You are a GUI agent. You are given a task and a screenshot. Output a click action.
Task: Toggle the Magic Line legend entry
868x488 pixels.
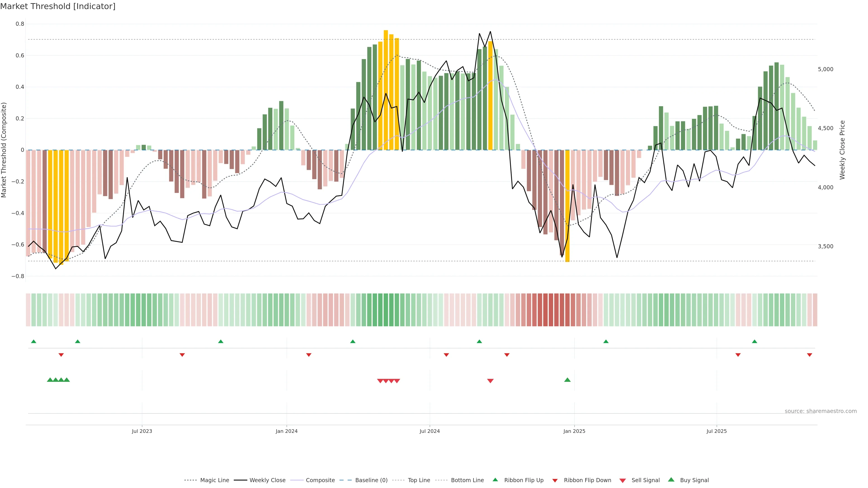tap(214, 480)
